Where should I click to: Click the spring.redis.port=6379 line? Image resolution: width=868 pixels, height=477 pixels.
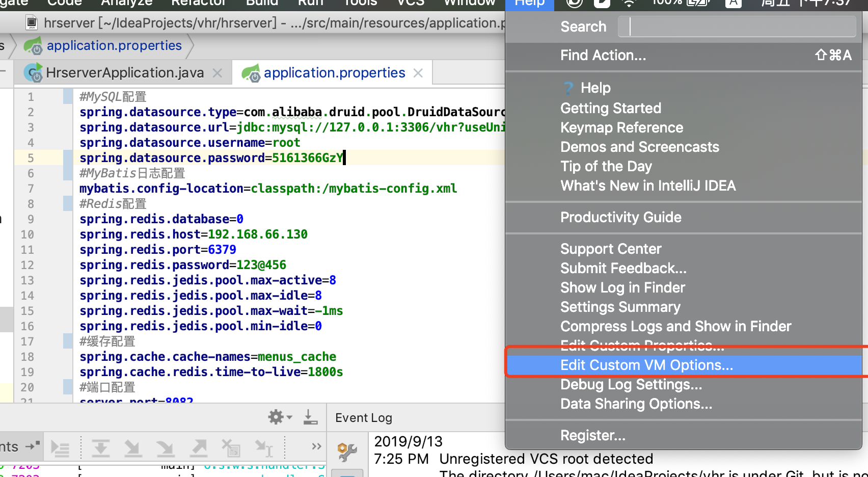click(158, 250)
